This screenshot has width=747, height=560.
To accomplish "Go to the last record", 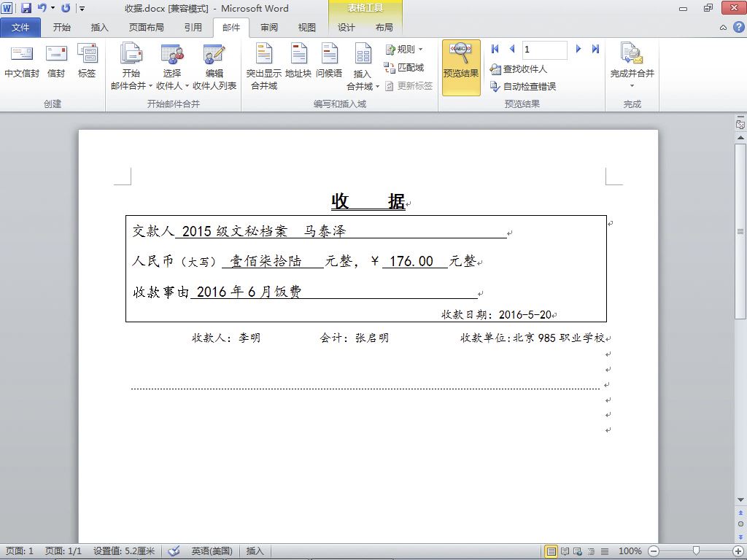I will pos(595,49).
